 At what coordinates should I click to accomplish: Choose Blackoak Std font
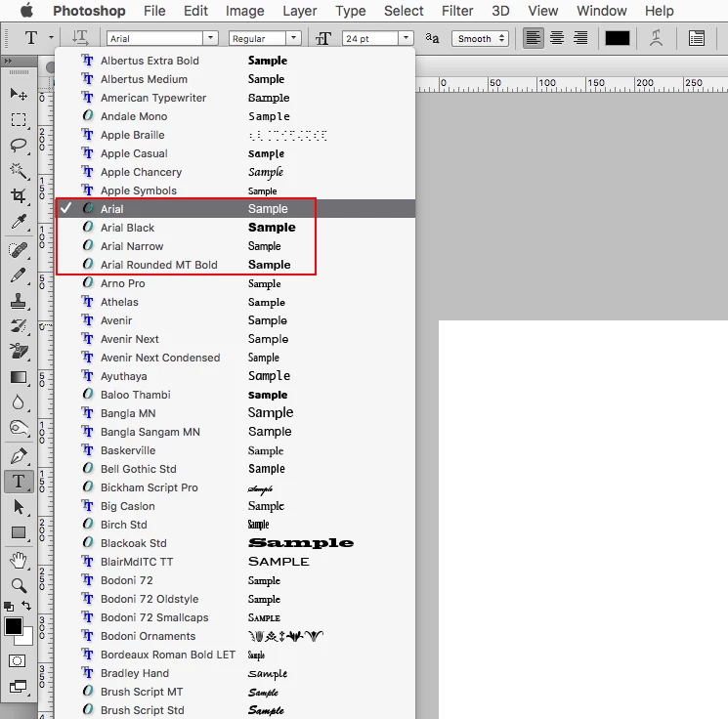pyautogui.click(x=235, y=543)
